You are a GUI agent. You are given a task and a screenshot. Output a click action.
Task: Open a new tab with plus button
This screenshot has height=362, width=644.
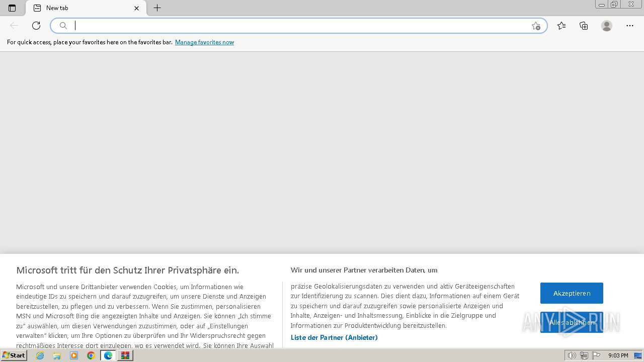157,8
